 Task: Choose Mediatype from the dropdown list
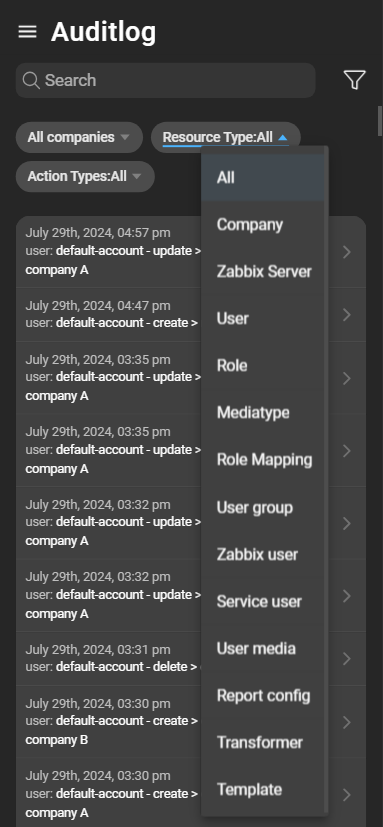click(x=264, y=412)
